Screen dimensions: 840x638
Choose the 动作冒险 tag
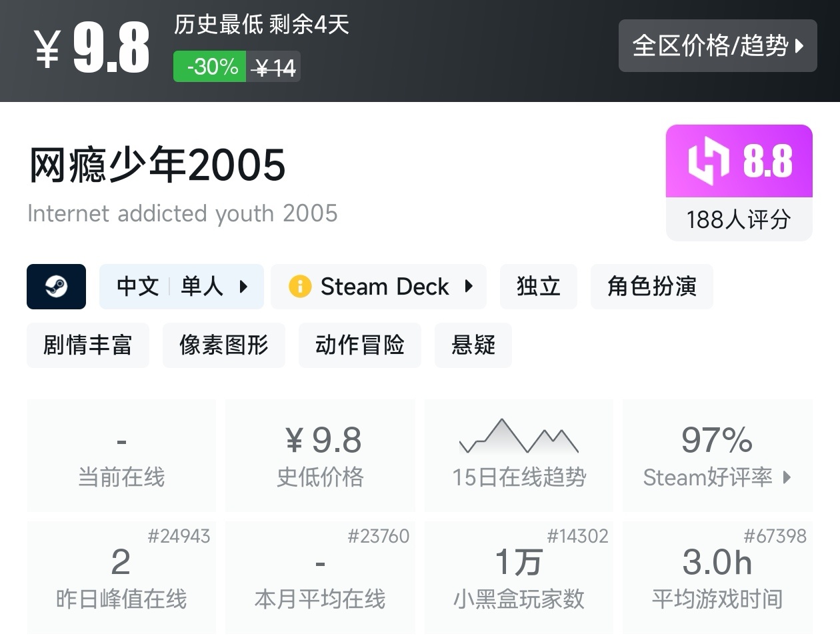click(x=359, y=345)
